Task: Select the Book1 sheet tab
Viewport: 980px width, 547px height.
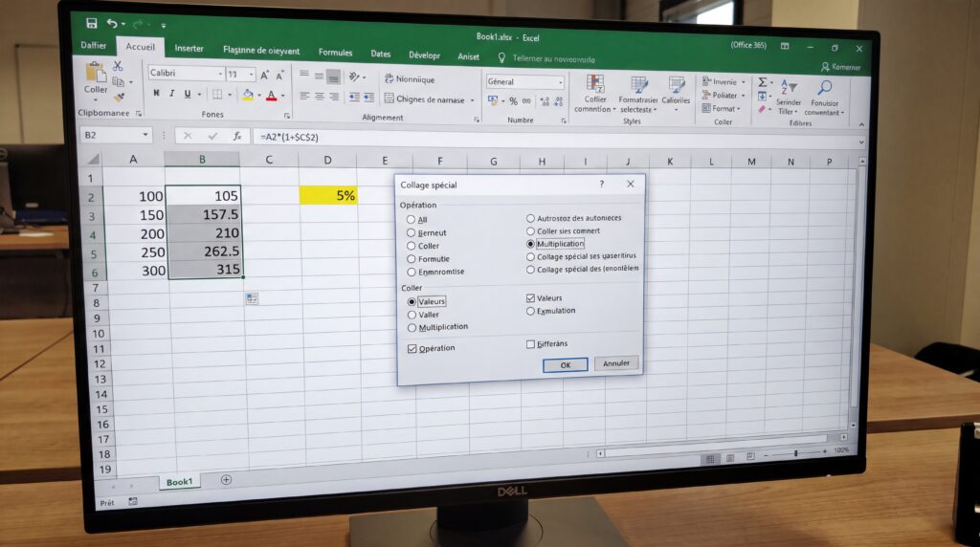Action: [179, 481]
